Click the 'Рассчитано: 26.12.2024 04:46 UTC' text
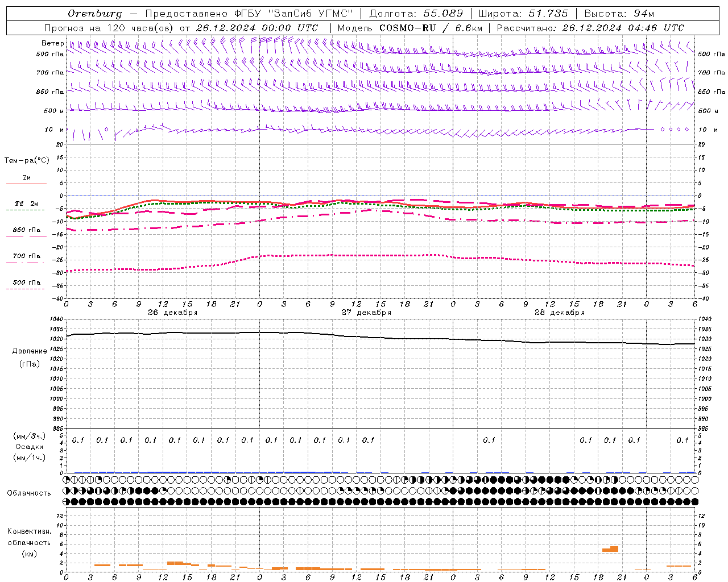The image size is (728, 582). tap(590, 28)
